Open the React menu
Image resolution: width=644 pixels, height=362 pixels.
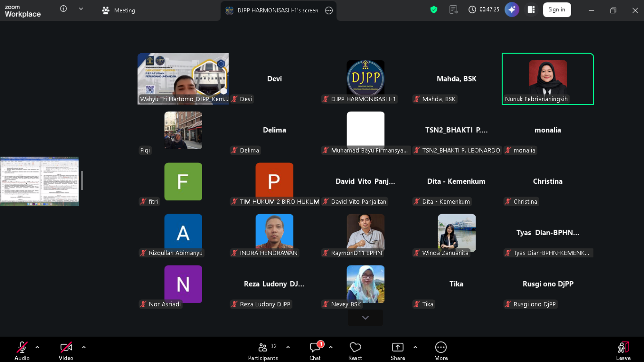[355, 351]
